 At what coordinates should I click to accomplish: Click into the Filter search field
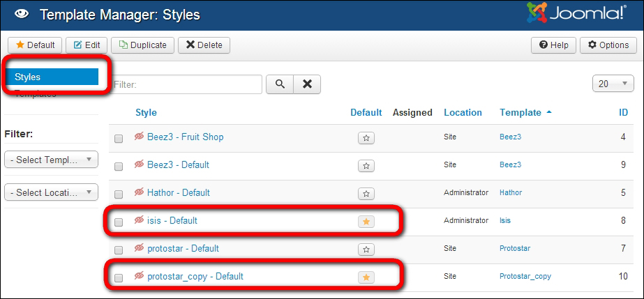coord(187,84)
